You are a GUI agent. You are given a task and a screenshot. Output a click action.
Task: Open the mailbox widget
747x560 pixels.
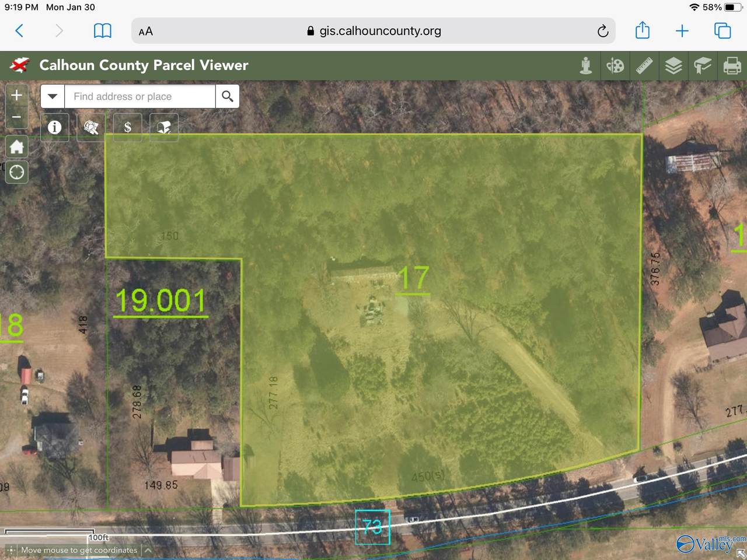pyautogui.click(x=164, y=127)
